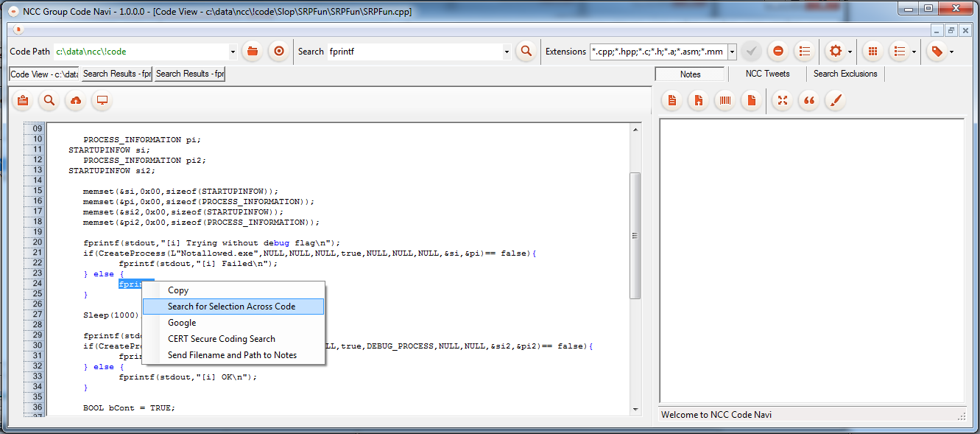Click the fprintf "[i] OK\n" line 33
This screenshot has width=980, height=434.
click(x=188, y=377)
